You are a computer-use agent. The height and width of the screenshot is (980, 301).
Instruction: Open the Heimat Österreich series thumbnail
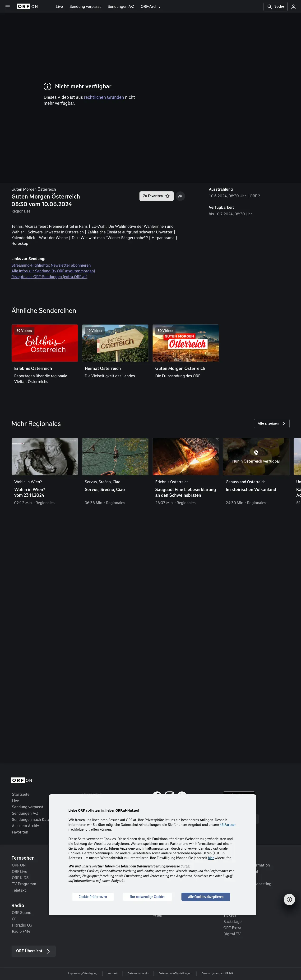(x=115, y=343)
